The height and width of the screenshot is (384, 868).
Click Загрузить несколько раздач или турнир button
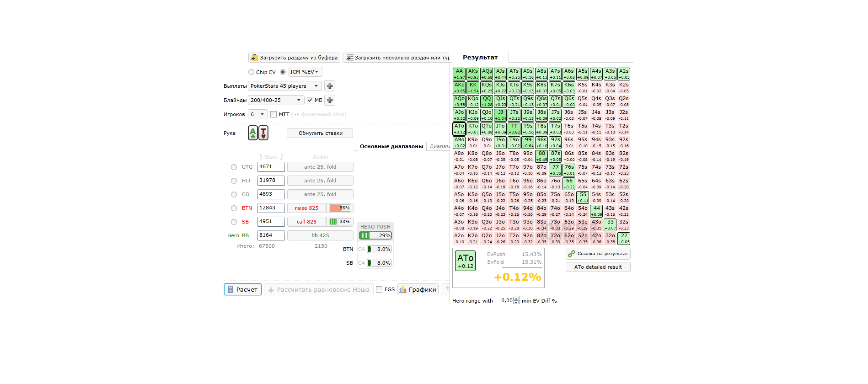[396, 58]
